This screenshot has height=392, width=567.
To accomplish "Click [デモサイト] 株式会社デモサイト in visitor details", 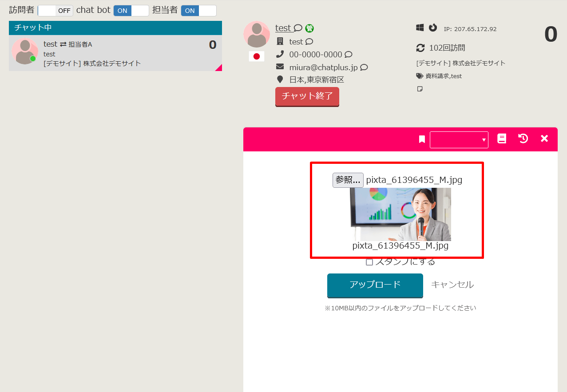I will 461,63.
